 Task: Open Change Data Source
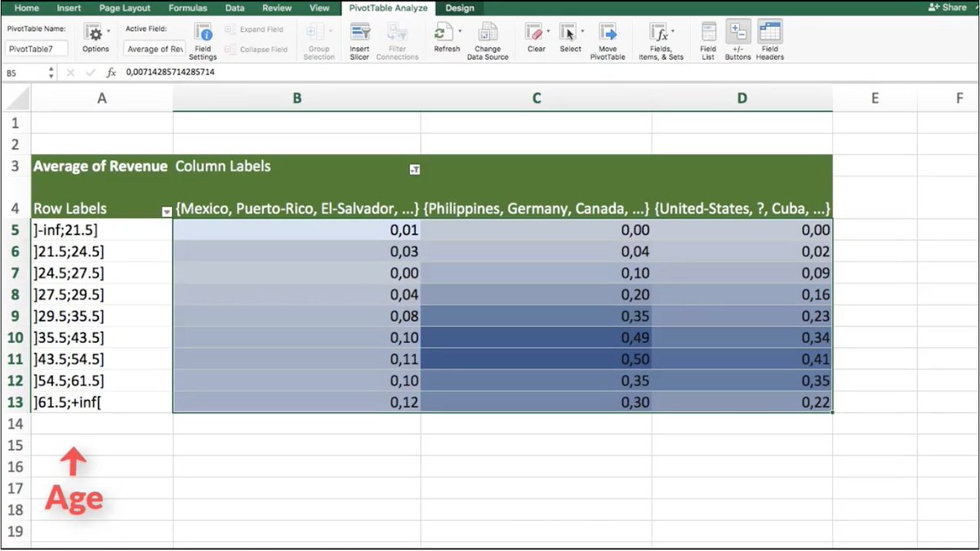(x=488, y=42)
